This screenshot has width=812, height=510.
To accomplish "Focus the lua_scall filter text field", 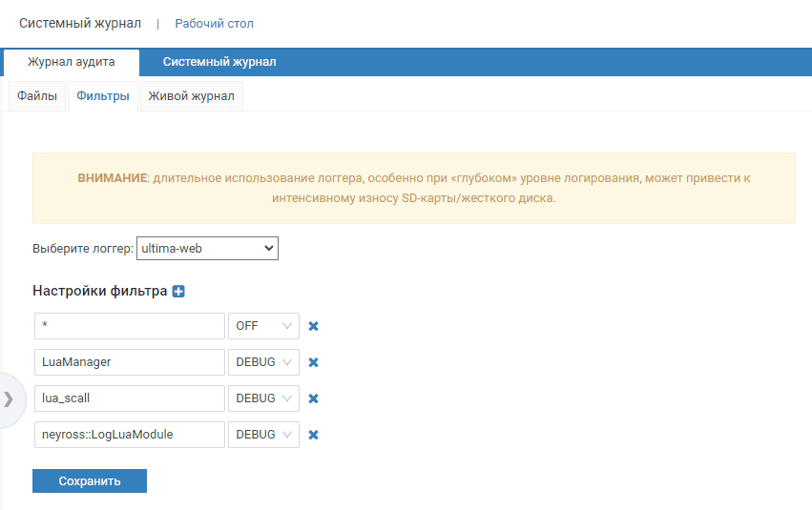I will 129,398.
